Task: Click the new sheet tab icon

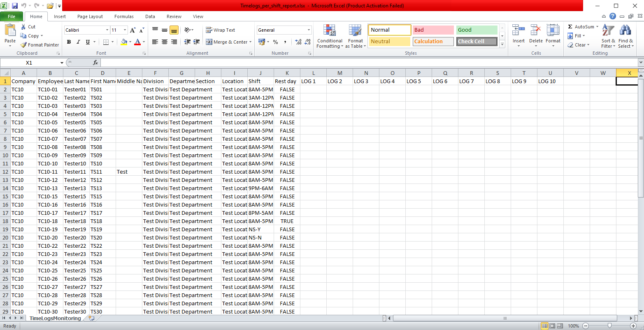Action: [x=91, y=318]
